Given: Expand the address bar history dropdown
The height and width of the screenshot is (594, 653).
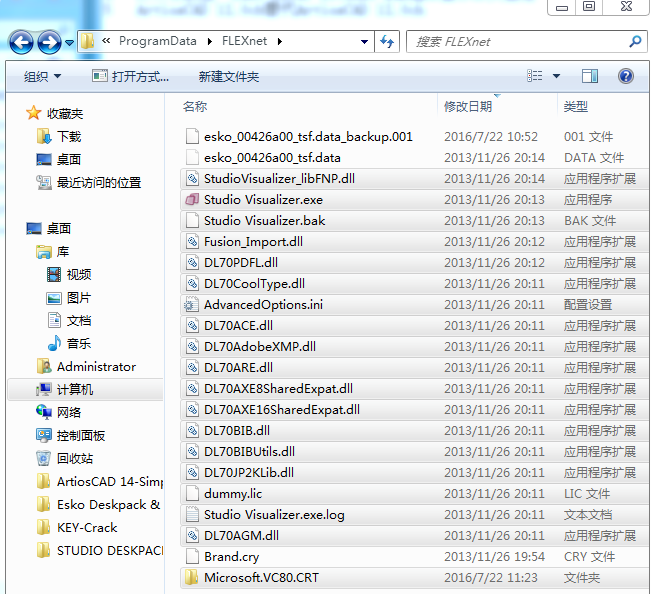Looking at the screenshot, I should click(361, 42).
